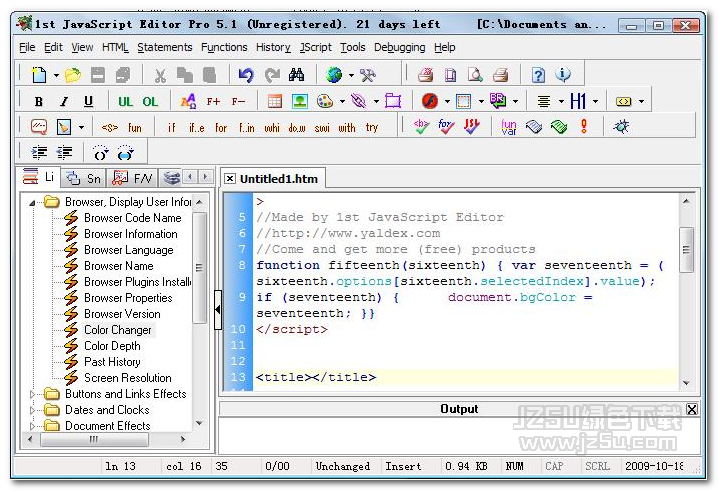Apply italic with the I icon

(64, 101)
